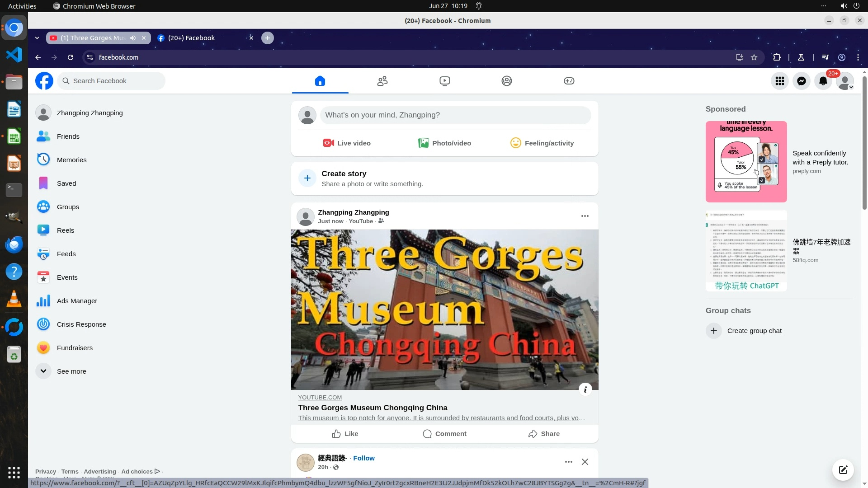Open the Facebook apps grid menu

(780, 81)
